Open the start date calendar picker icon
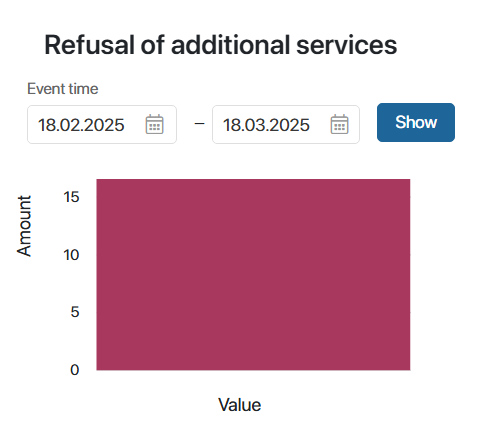494x433 pixels. click(x=154, y=124)
